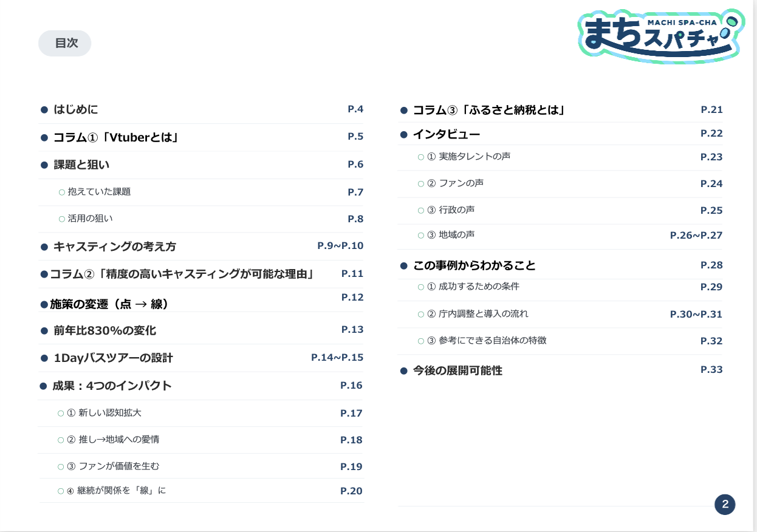757x532 pixels.
Task: Open ② 推し→地域への愛情 sub-entry
Action: [113, 440]
